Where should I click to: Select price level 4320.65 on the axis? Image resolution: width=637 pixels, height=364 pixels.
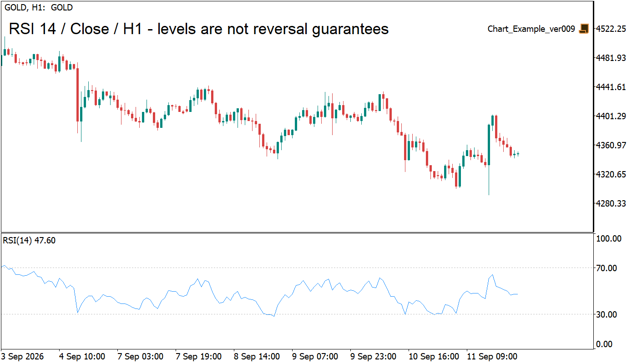point(611,174)
